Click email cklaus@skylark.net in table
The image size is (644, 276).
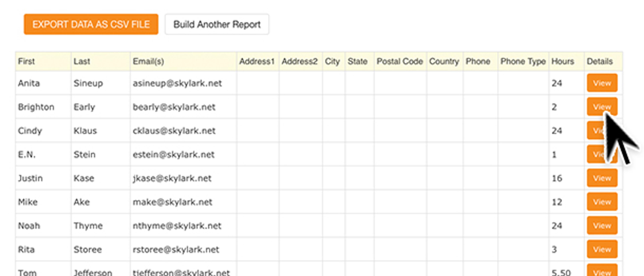tap(174, 131)
